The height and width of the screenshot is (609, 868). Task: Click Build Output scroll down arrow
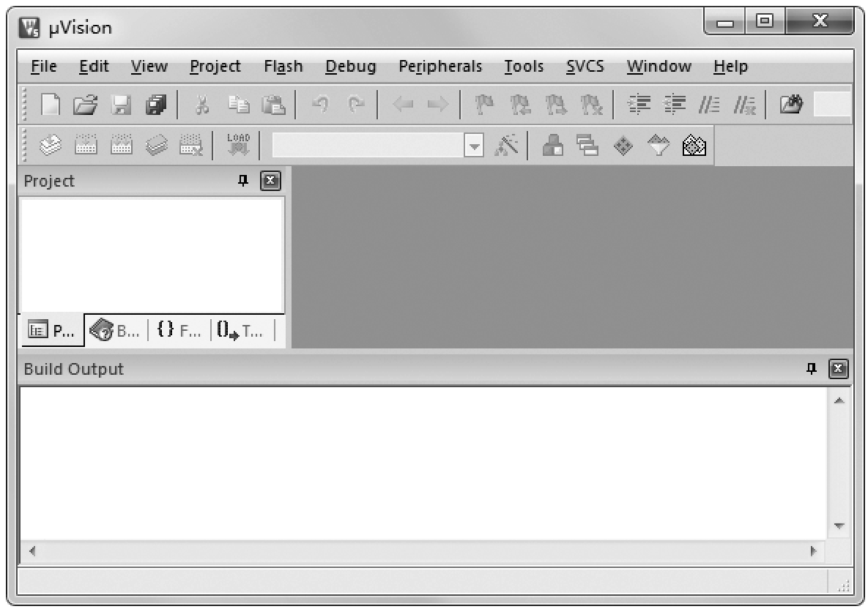[x=839, y=526]
